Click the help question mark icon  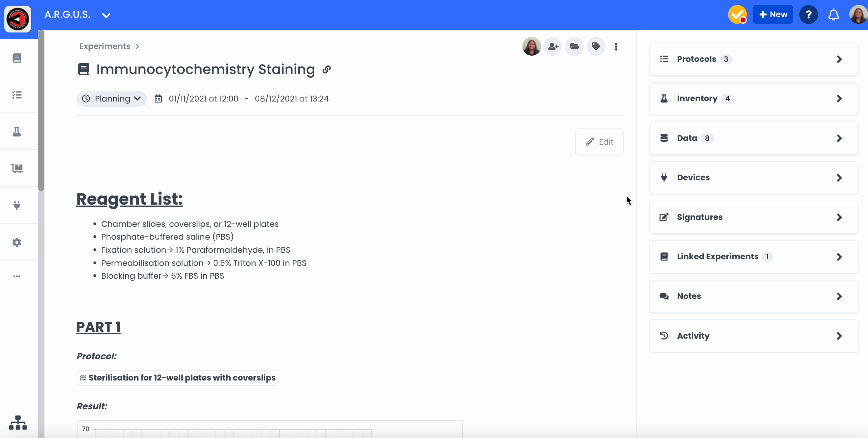tap(808, 15)
